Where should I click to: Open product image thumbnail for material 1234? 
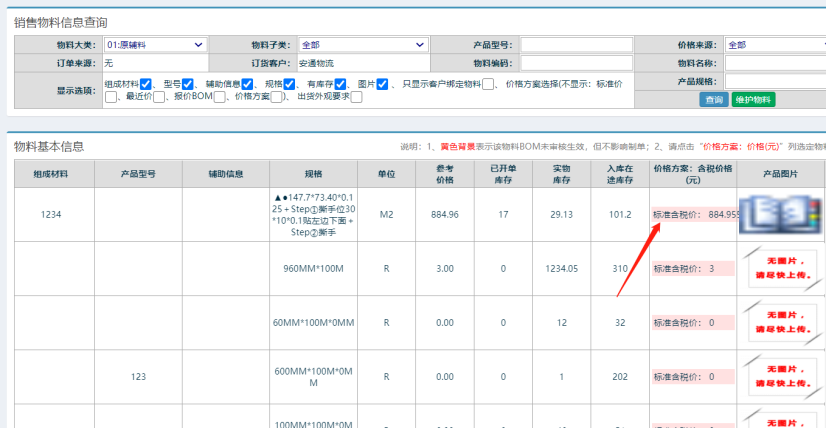click(x=781, y=214)
